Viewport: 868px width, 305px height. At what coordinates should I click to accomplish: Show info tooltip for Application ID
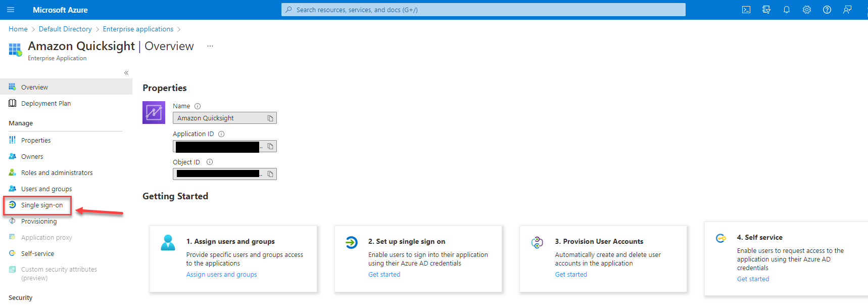coord(221,134)
